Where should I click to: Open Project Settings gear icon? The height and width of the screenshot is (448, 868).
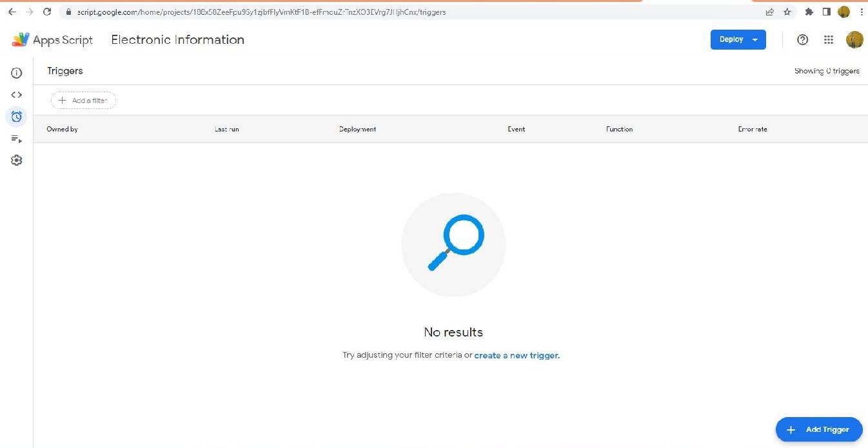pyautogui.click(x=17, y=161)
